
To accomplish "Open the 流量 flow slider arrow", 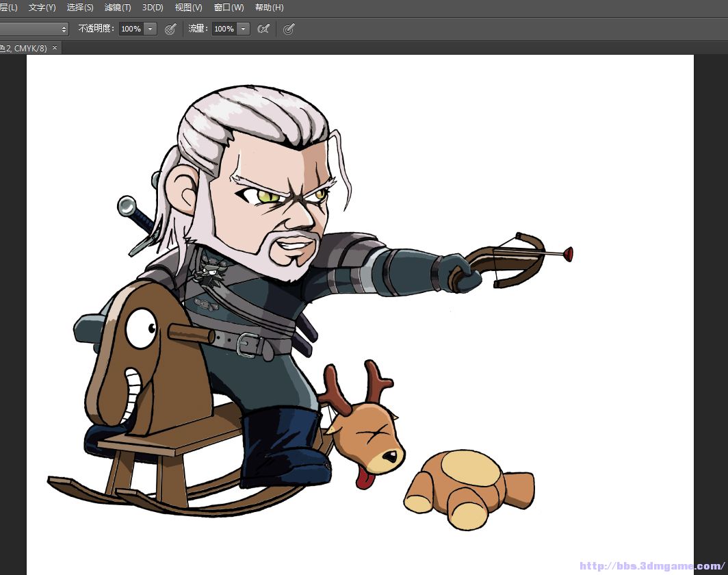I will 243,29.
